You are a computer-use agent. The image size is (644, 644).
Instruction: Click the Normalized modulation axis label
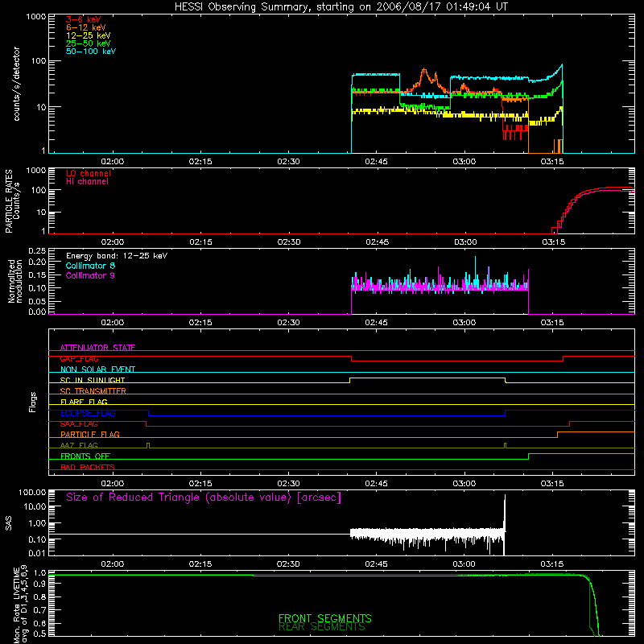14,281
